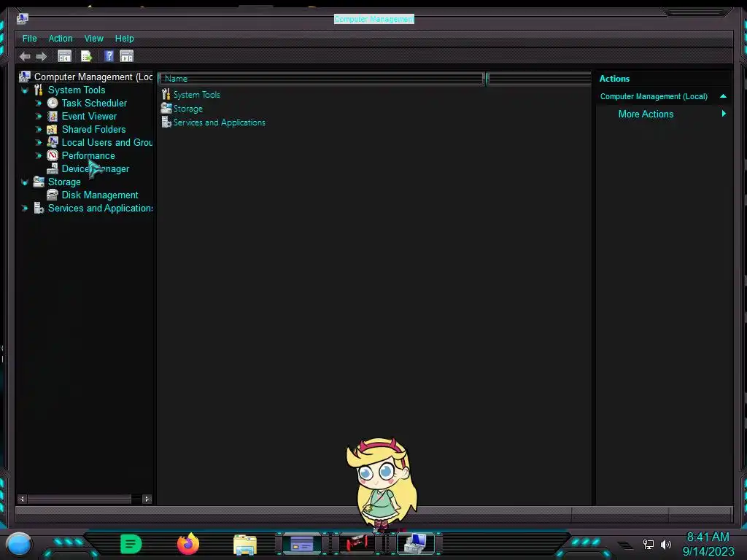This screenshot has height=560, width=747.
Task: Expand the Shared Folders node arrow
Action: point(39,129)
